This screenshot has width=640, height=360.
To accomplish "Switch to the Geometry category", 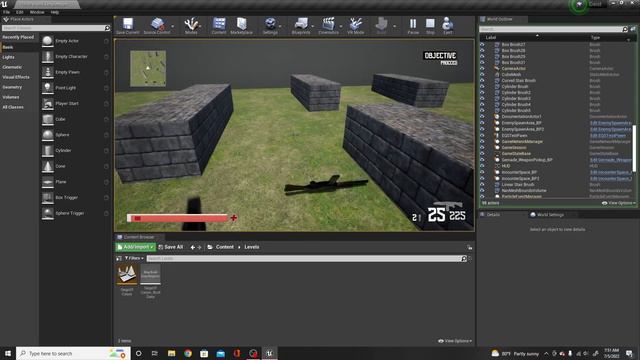I will [12, 87].
